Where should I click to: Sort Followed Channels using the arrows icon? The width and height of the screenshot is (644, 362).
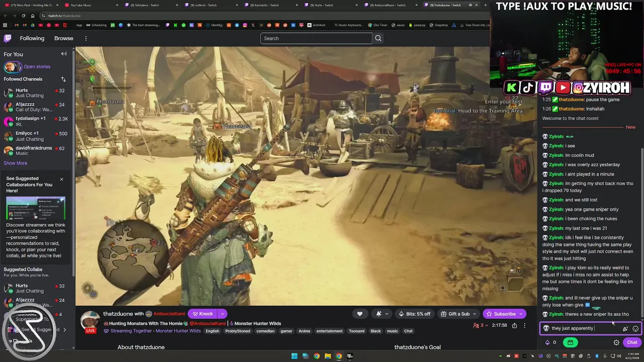coord(63,79)
